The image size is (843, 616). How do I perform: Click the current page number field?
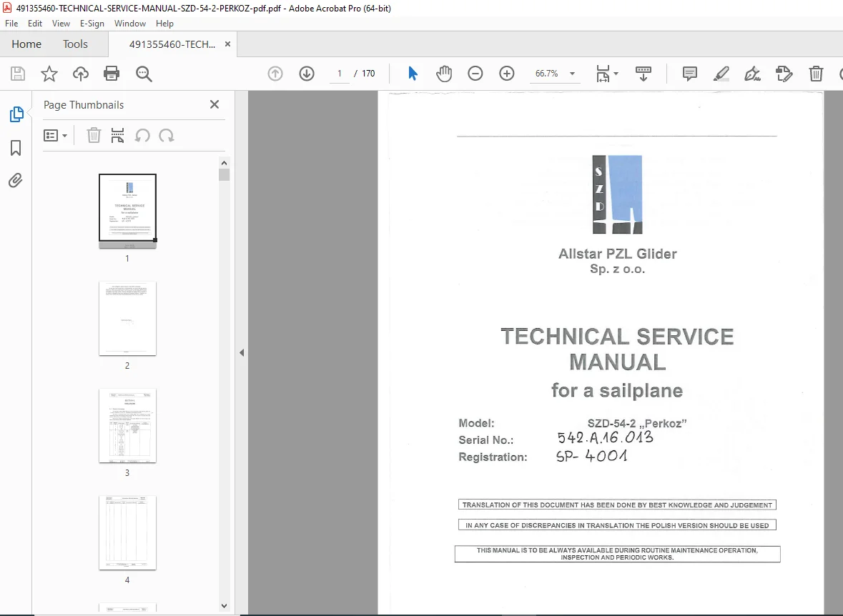[339, 74]
